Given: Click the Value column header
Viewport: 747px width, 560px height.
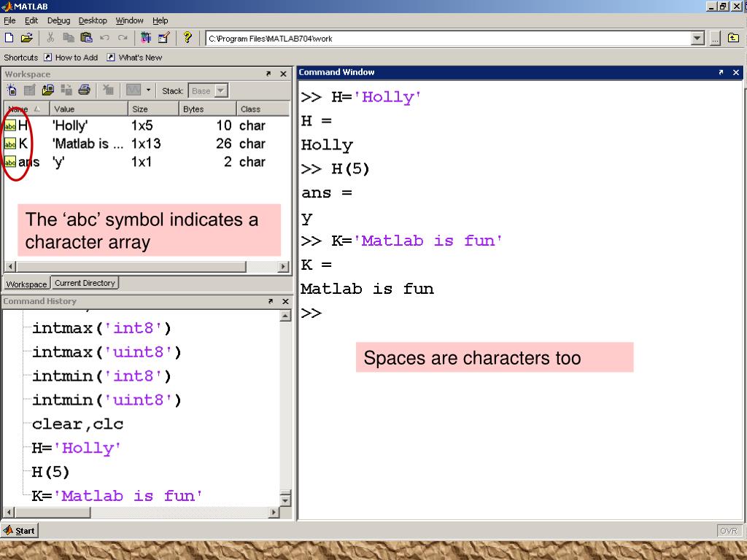Looking at the screenshot, I should [88, 109].
